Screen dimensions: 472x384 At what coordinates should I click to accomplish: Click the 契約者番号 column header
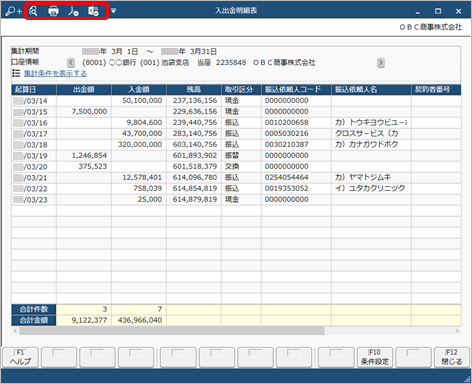click(436, 90)
